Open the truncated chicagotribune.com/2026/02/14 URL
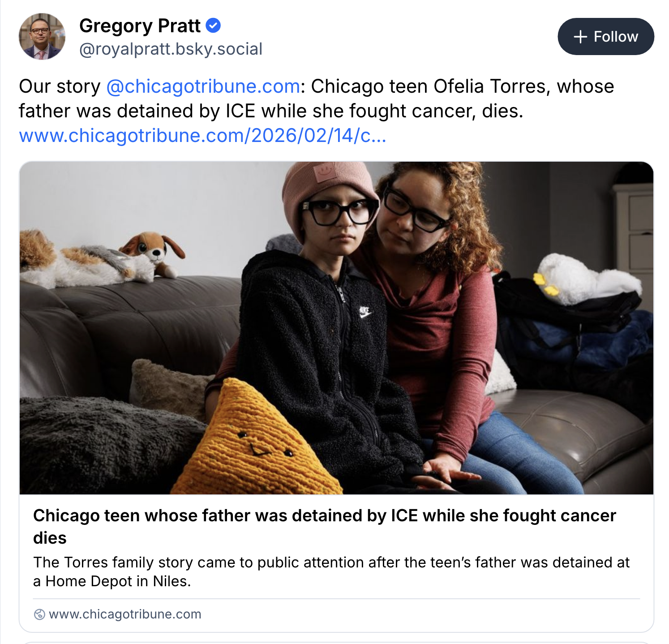 point(202,136)
